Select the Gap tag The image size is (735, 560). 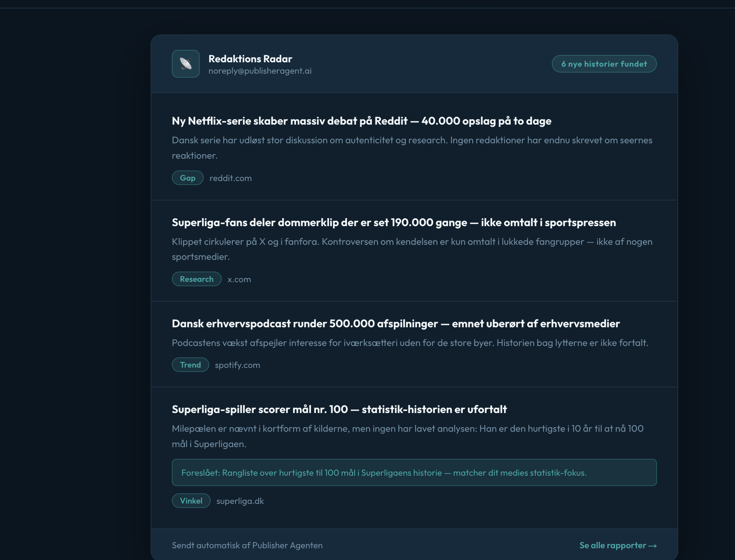tap(188, 178)
